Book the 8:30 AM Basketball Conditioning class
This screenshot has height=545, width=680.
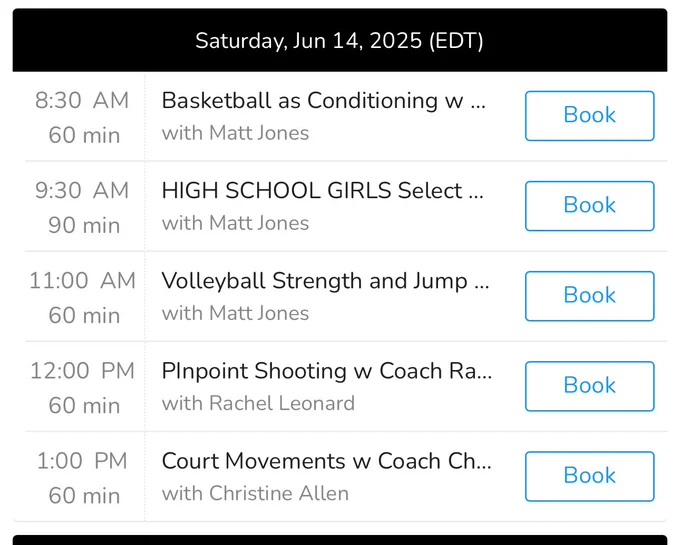tap(589, 116)
